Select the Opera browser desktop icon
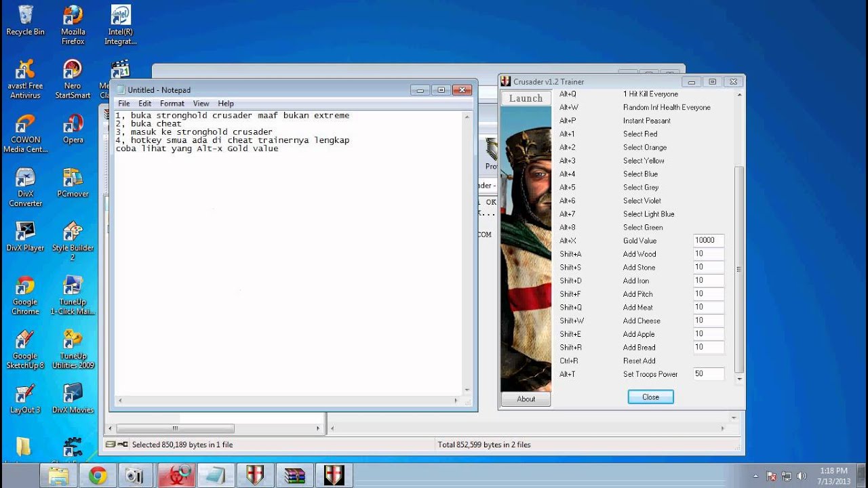868x488 pixels. point(73,128)
